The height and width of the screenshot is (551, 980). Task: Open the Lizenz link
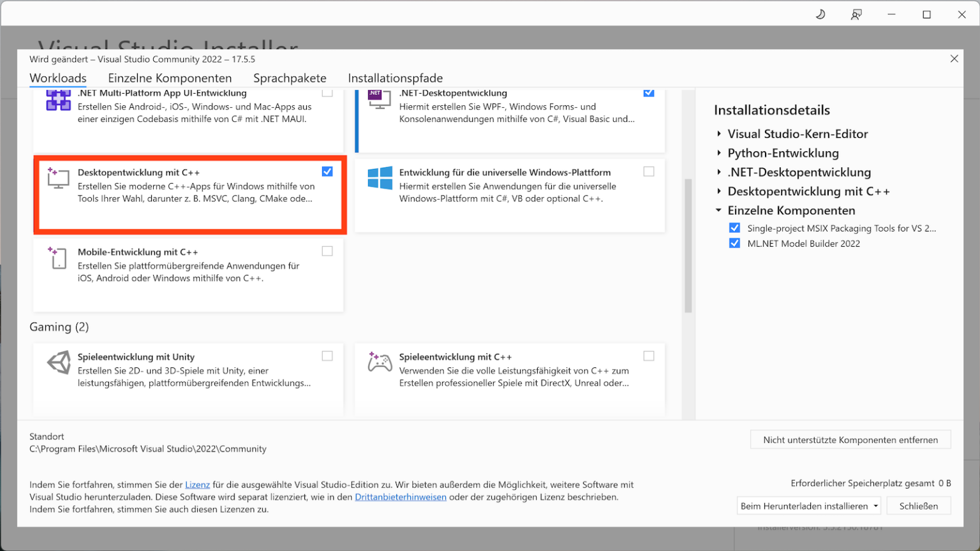click(198, 485)
